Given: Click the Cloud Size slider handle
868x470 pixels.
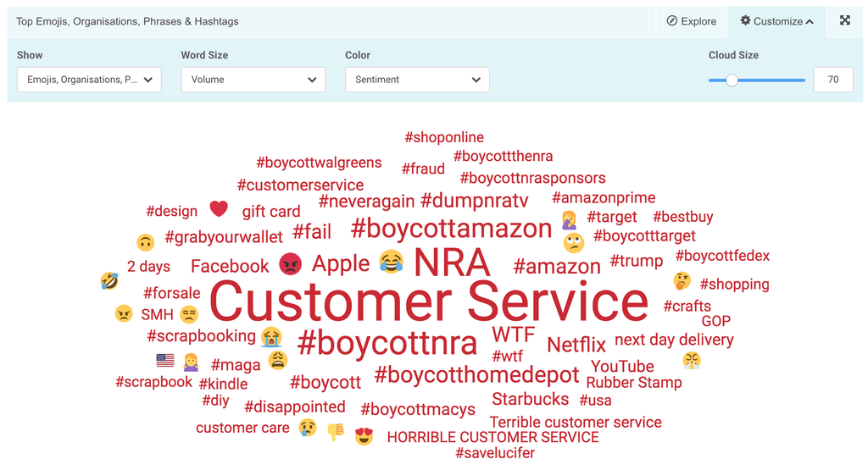Looking at the screenshot, I should click(732, 80).
